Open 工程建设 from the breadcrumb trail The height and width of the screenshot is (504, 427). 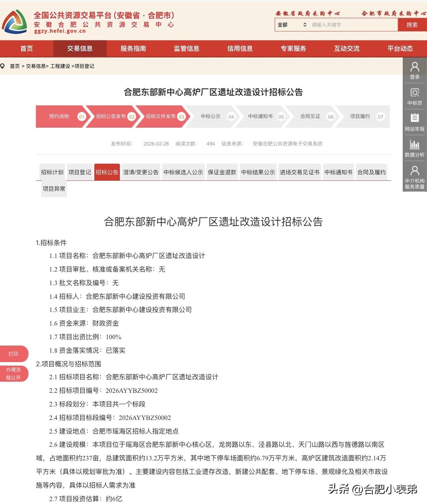coord(60,66)
